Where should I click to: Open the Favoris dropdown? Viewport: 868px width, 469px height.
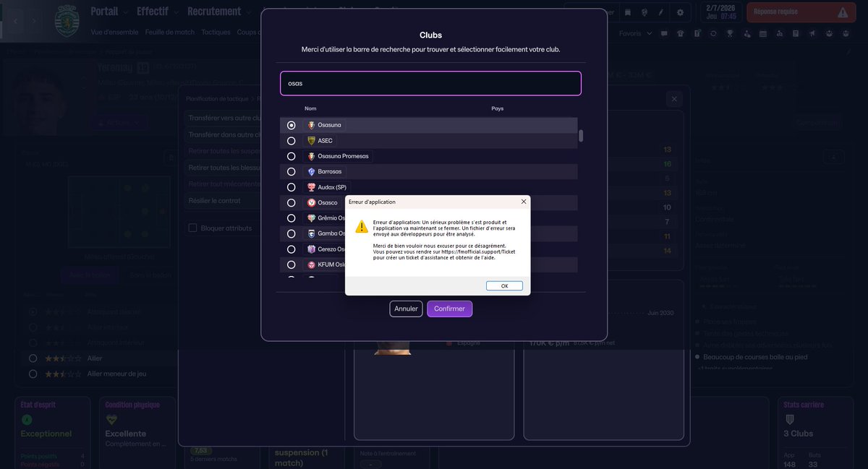(x=635, y=33)
